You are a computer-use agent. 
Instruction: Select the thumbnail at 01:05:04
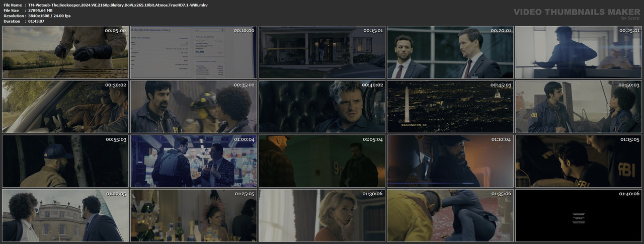321,161
